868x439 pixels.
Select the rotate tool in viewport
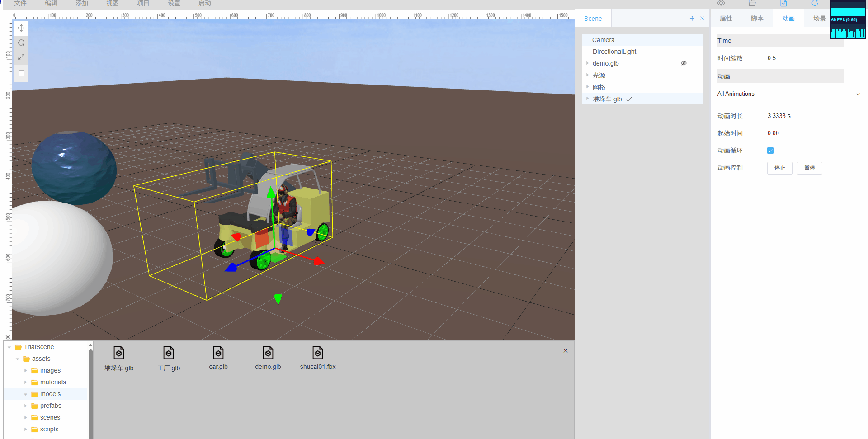point(21,42)
